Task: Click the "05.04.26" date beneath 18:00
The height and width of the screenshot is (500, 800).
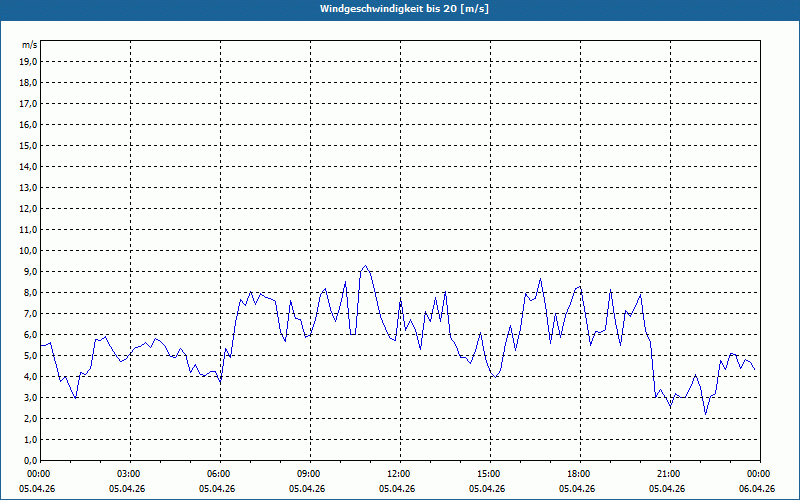Action: pyautogui.click(x=577, y=489)
